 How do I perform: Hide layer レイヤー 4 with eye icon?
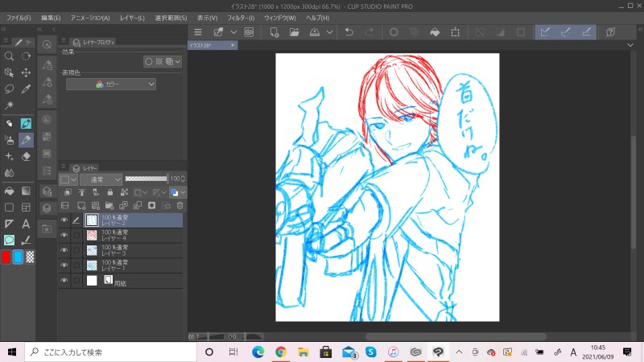click(64, 235)
